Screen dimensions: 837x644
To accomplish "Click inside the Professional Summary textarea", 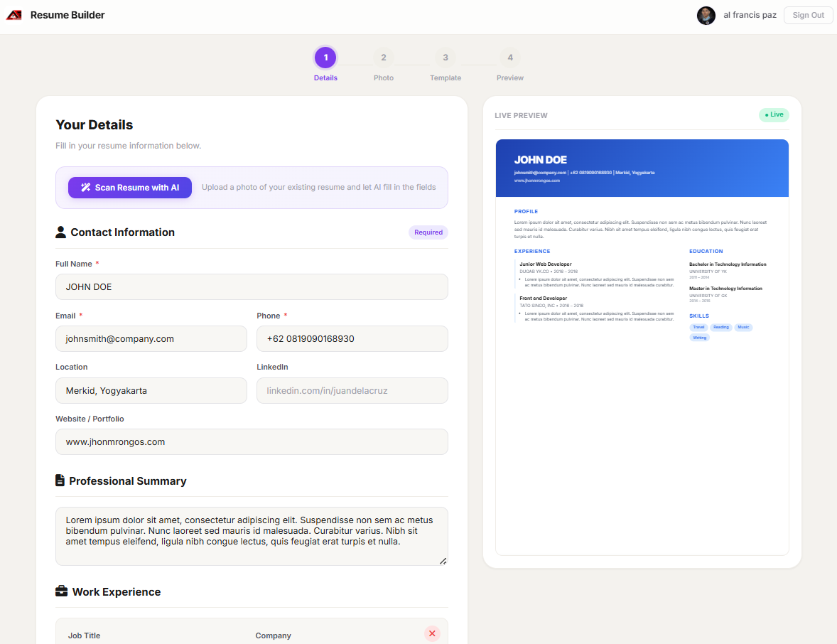I will [252, 536].
